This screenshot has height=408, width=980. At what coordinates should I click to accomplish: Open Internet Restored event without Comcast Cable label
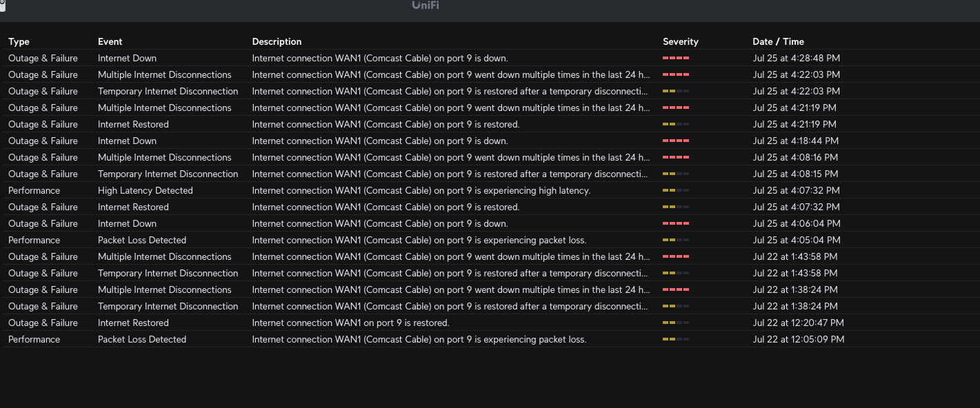[133, 323]
